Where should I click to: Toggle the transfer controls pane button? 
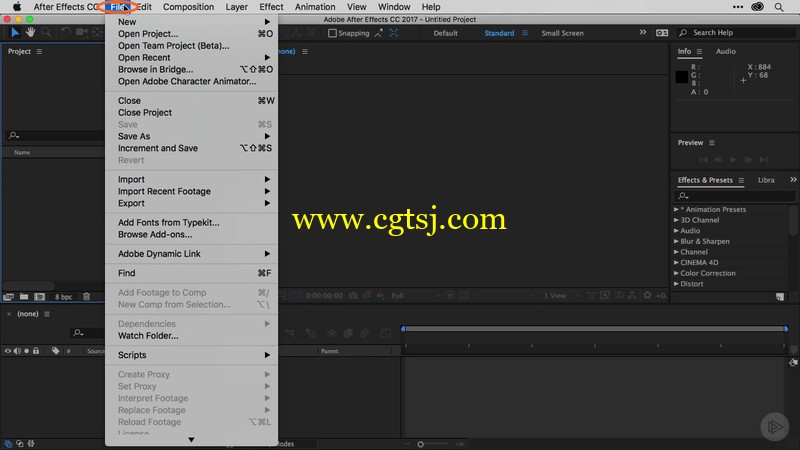(x=20, y=444)
